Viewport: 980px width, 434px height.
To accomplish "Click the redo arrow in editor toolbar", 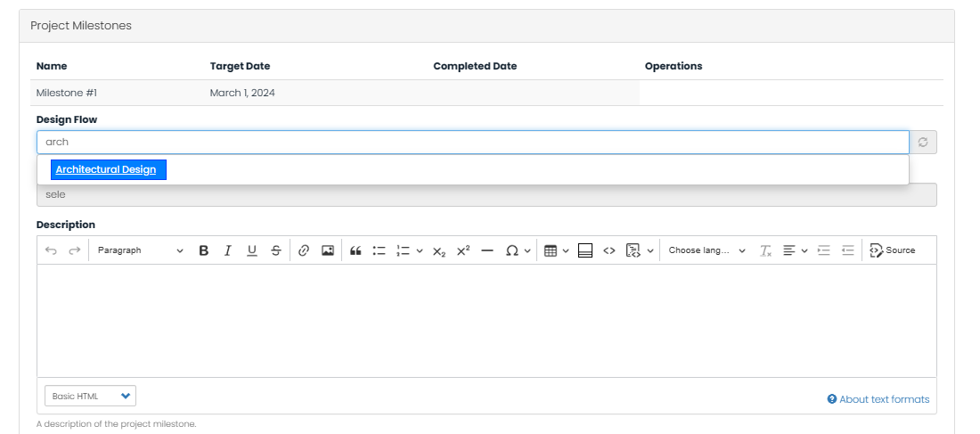I will pyautogui.click(x=74, y=250).
